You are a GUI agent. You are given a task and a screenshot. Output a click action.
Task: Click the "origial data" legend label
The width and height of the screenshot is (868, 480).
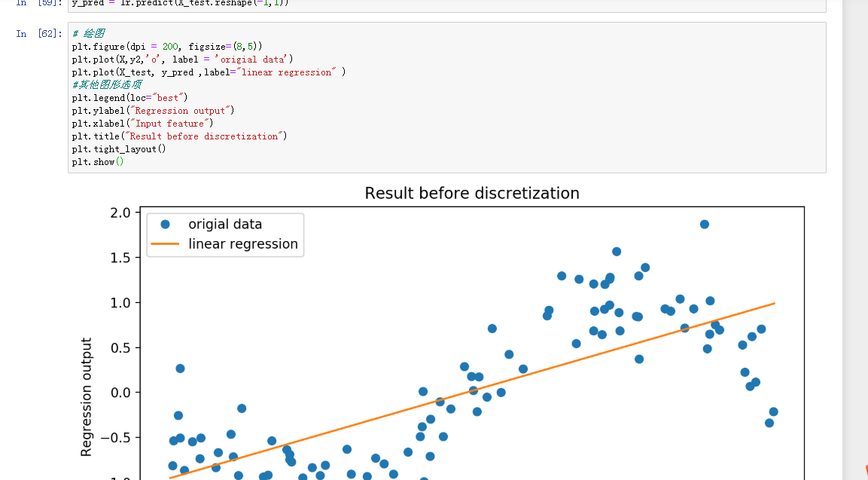(x=225, y=225)
